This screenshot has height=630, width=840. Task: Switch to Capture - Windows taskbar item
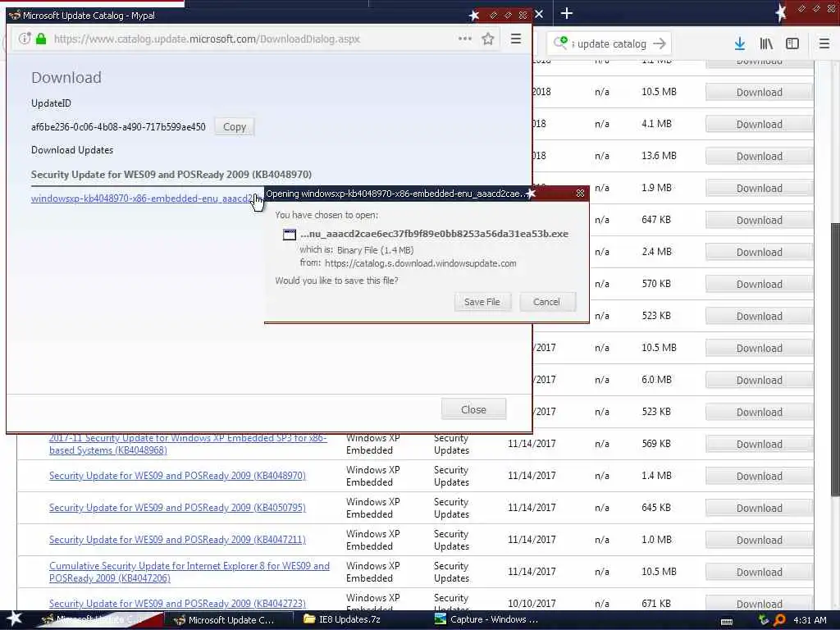click(x=486, y=619)
